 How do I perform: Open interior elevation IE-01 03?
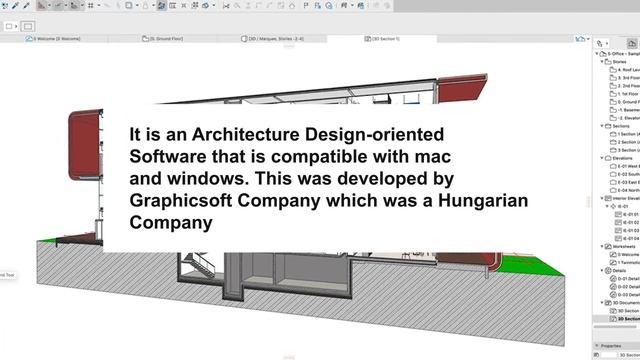point(627,231)
